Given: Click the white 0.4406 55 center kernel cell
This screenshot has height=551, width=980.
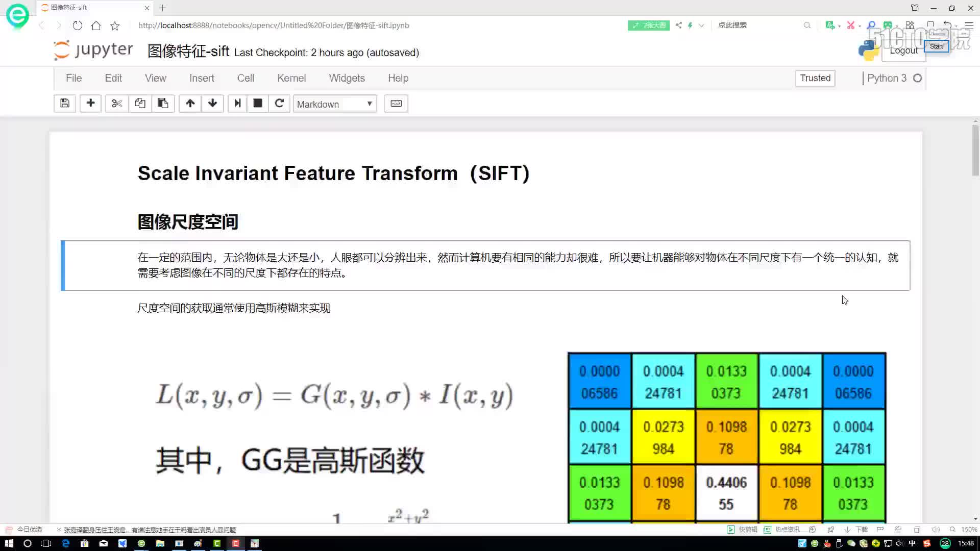Looking at the screenshot, I should 726,493.
